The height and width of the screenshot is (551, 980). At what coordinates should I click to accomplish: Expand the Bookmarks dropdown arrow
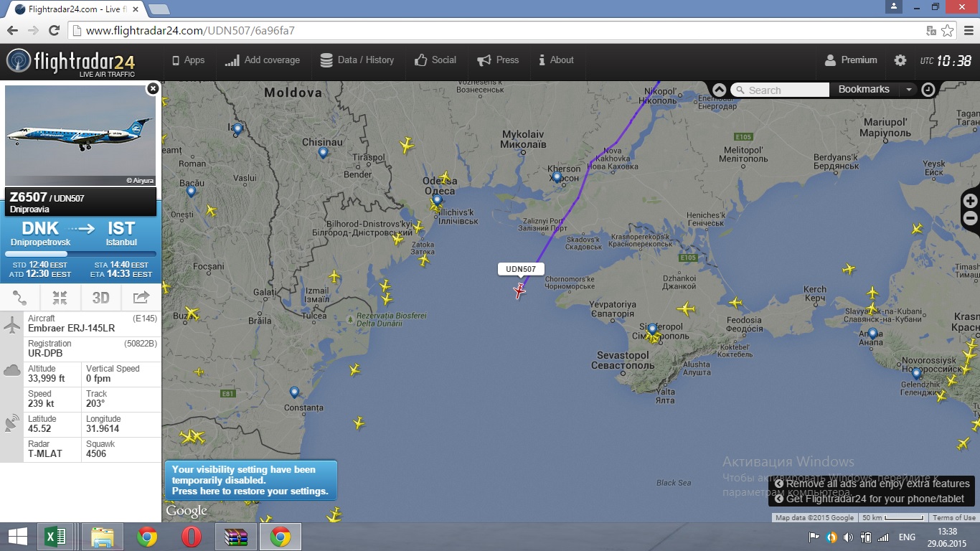[x=908, y=90]
